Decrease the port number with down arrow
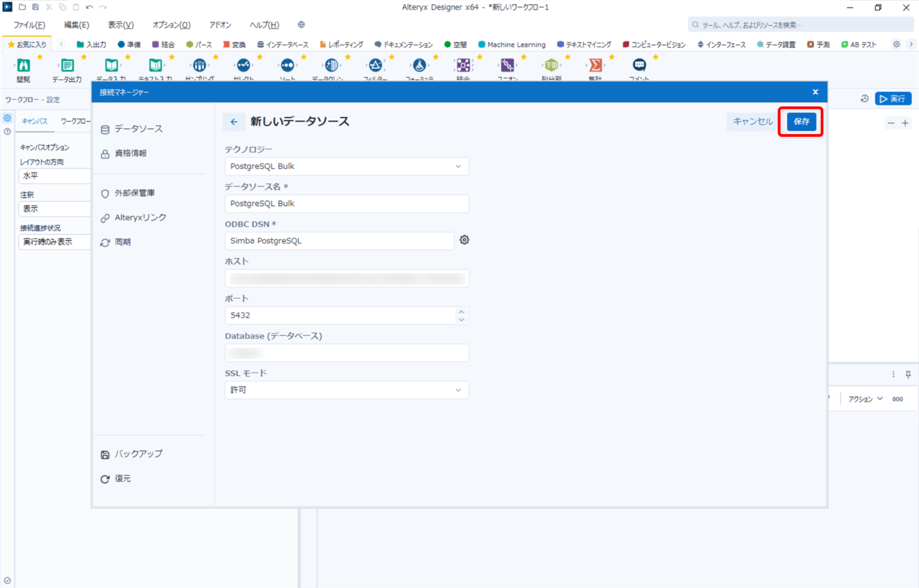Viewport: 919px width, 588px height. (x=461, y=319)
